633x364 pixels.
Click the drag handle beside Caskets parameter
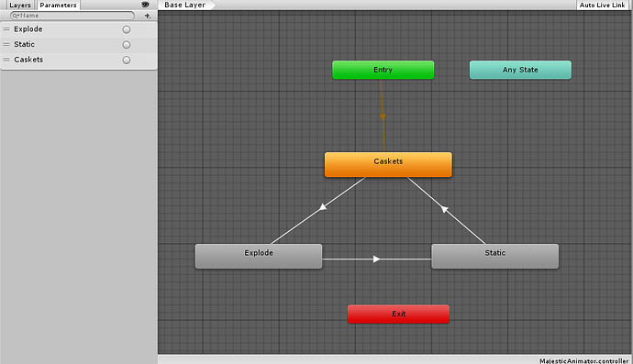click(x=6, y=60)
